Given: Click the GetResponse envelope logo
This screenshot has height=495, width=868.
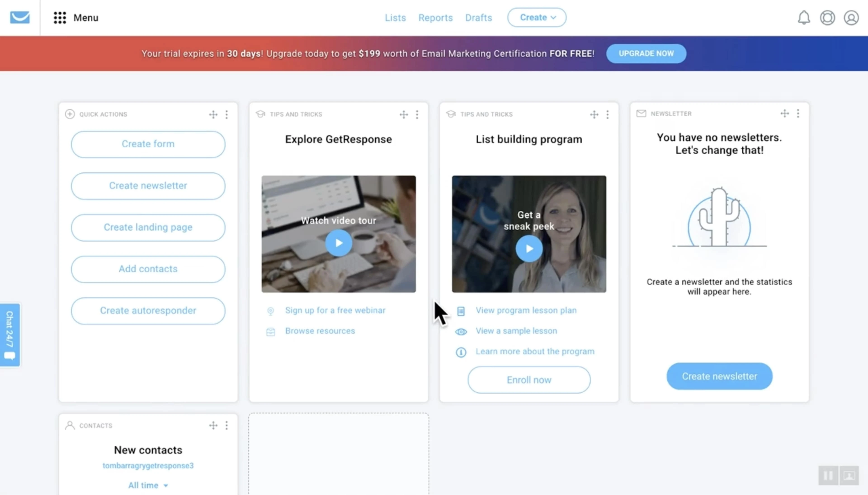Looking at the screenshot, I should 20,17.
